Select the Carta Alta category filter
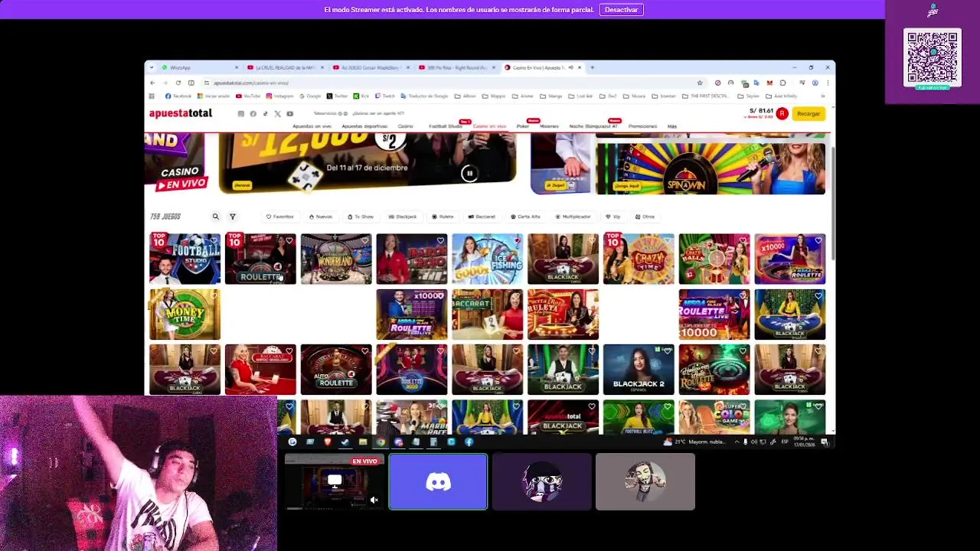Viewport: 980px width, 551px height. click(x=525, y=217)
